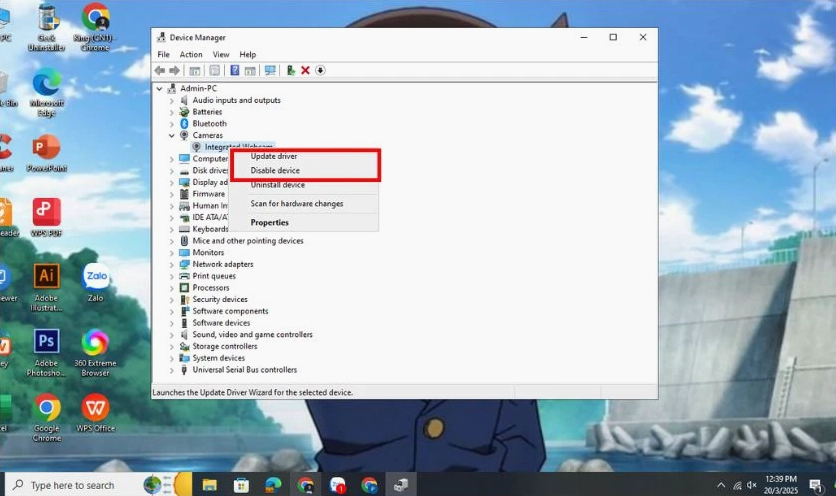This screenshot has width=836, height=496.
Task: Expand the Bluetooth category
Action: tap(172, 124)
